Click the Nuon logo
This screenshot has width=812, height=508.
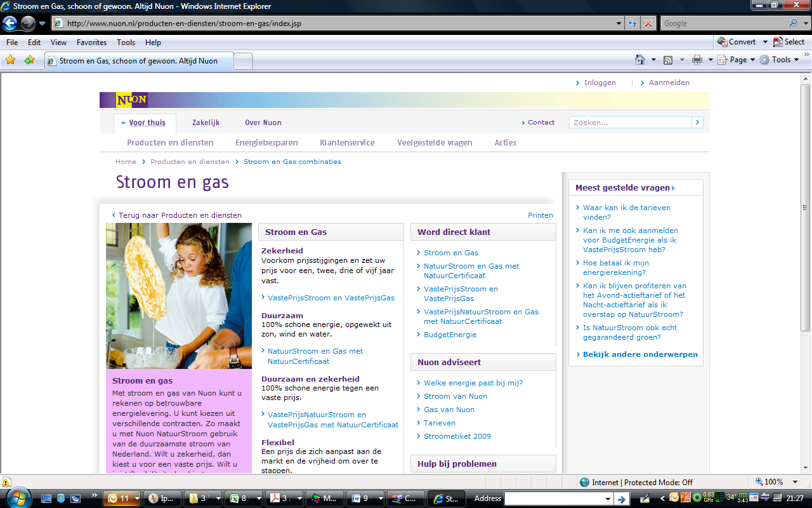tap(131, 100)
